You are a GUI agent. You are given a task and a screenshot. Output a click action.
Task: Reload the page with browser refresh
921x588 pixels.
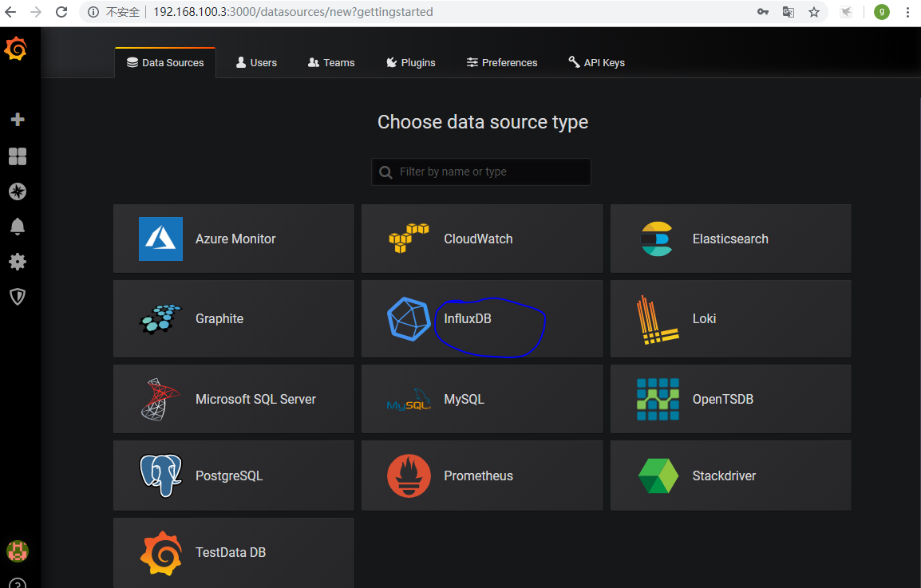tap(61, 12)
